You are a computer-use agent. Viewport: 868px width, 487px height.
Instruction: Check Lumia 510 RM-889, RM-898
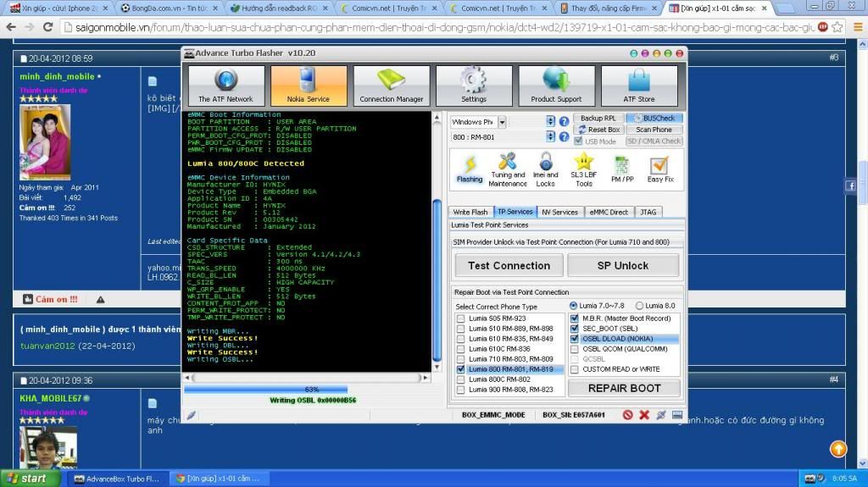[460, 328]
